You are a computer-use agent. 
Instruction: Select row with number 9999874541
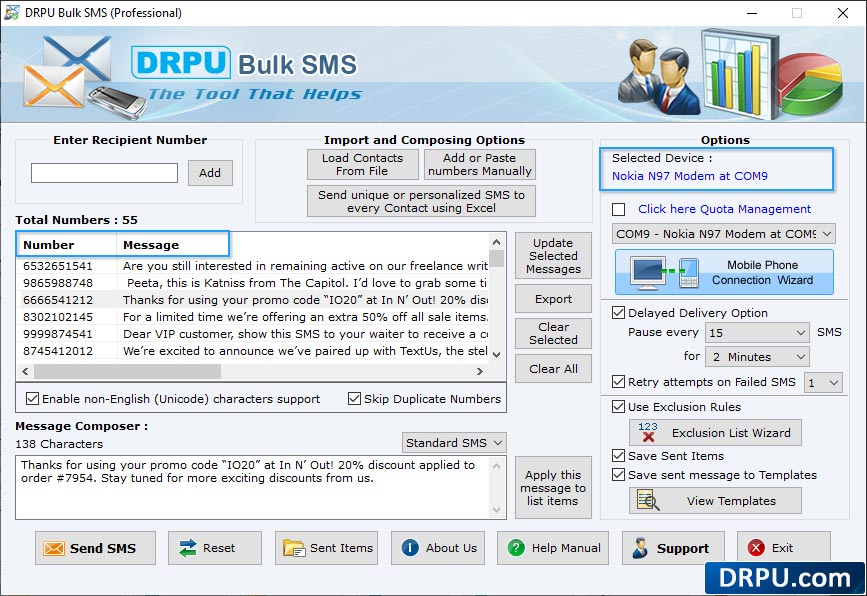254,334
